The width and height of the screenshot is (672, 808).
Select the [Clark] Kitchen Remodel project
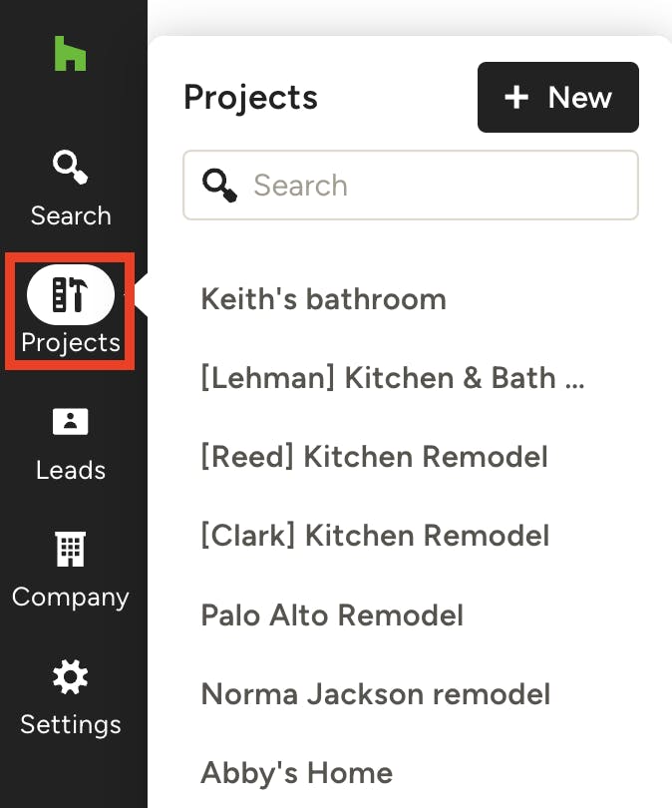pos(375,536)
